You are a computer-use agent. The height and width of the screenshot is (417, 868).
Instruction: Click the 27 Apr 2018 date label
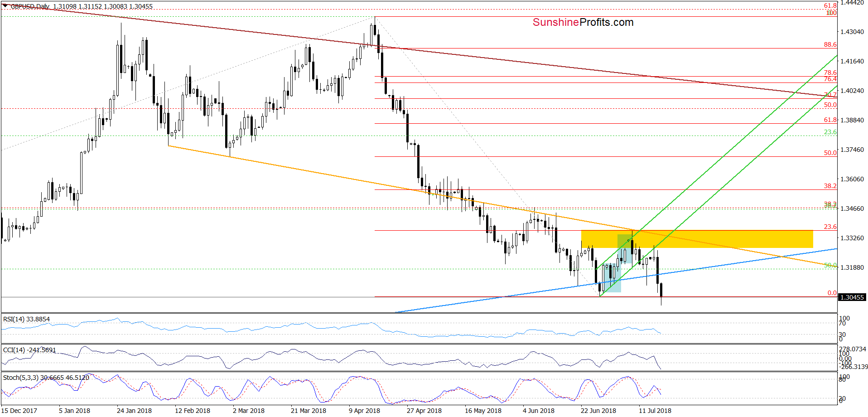tap(424, 411)
